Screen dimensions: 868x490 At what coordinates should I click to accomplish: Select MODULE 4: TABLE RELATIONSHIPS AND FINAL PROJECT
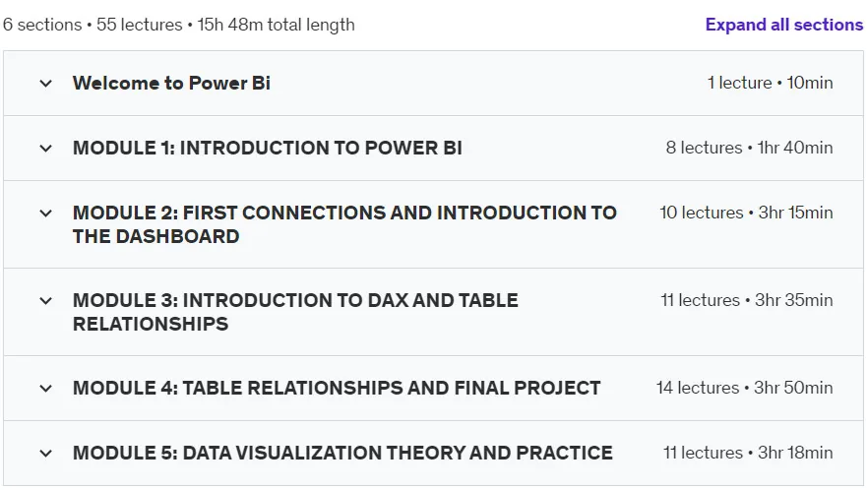click(337, 388)
